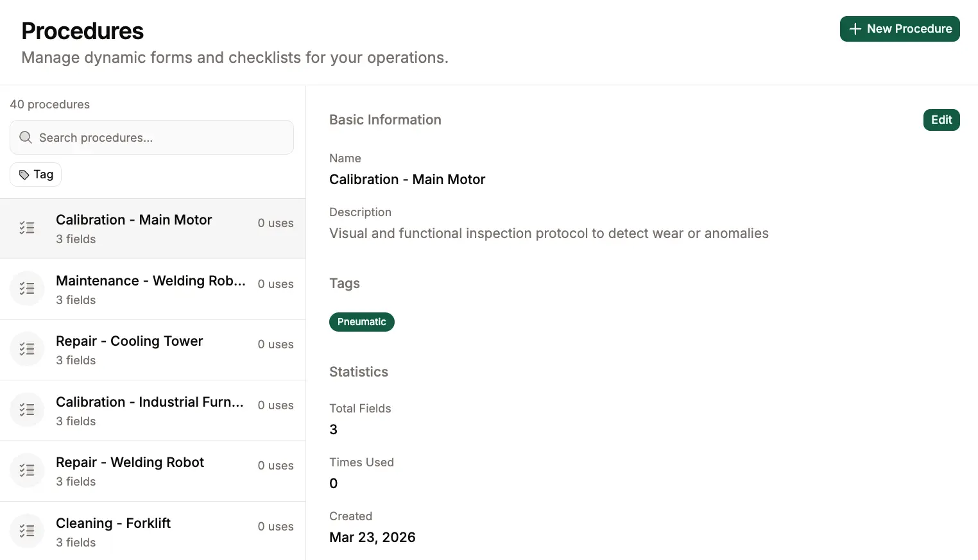Click checklist icon beside Repair - Cooling Tower
The width and height of the screenshot is (978, 560).
27,350
